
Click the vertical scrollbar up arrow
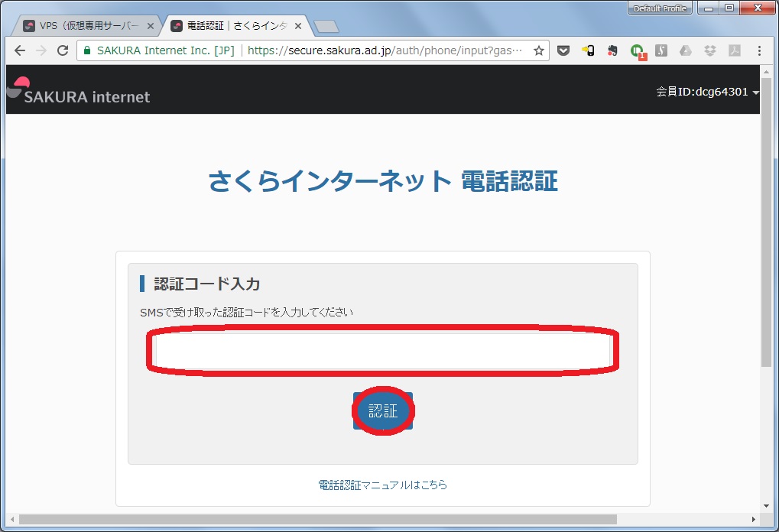(767, 72)
